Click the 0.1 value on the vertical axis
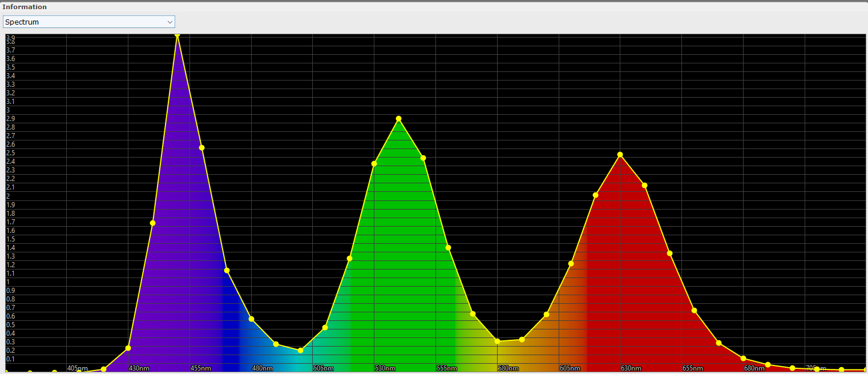Image resolution: width=868 pixels, height=374 pixels. point(10,359)
